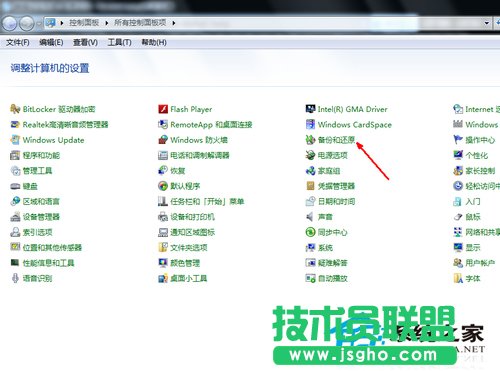
Task: Click the 设备管理器 icon
Action: (15, 217)
